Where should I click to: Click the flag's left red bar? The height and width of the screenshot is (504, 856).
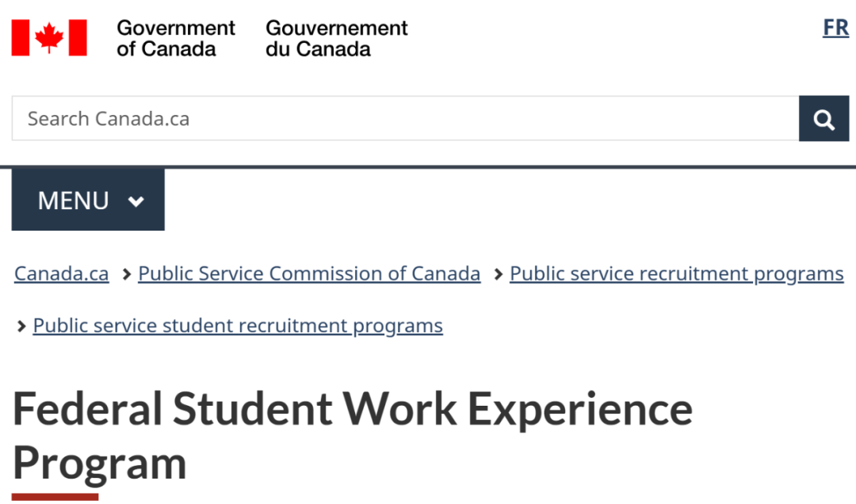click(20, 37)
